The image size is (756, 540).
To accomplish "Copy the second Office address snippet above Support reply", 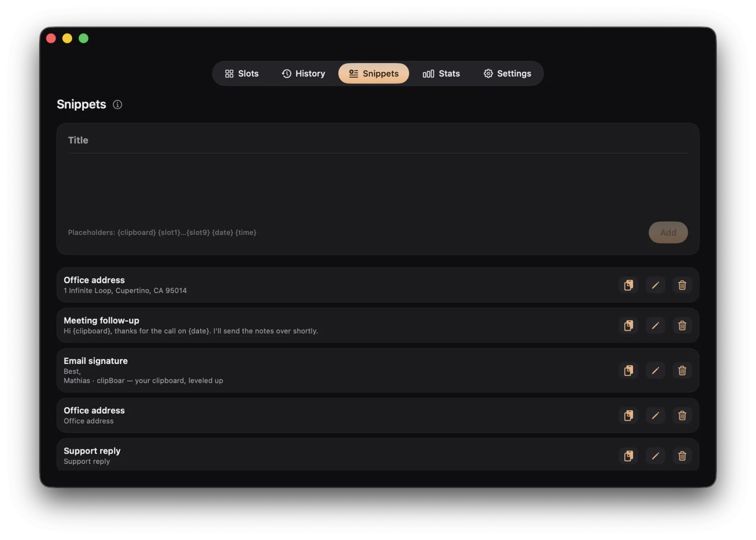I will click(628, 415).
